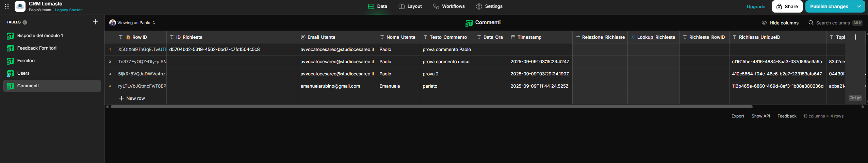The image size is (868, 163).
Task: Select UniqueID cell starting 'cf1615be-4816'
Action: [x=777, y=62]
